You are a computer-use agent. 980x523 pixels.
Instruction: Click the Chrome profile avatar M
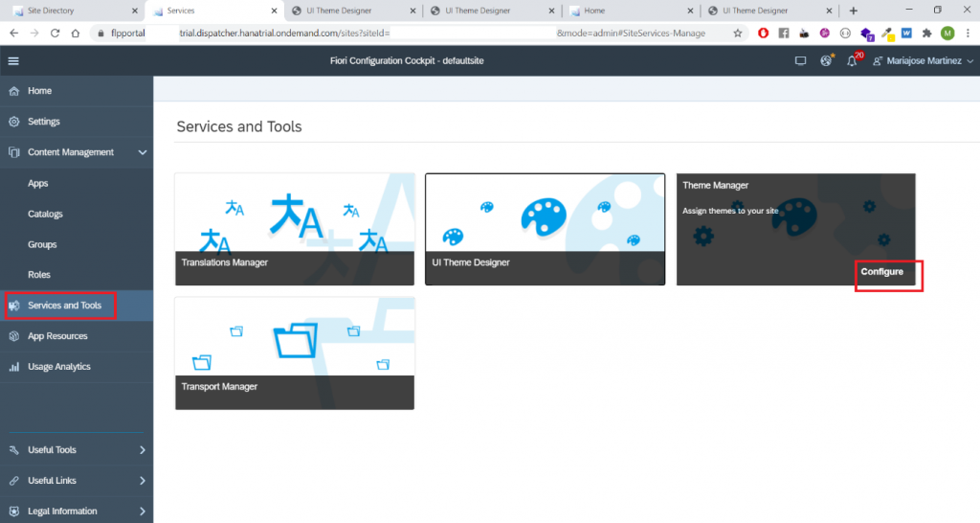pos(947,34)
